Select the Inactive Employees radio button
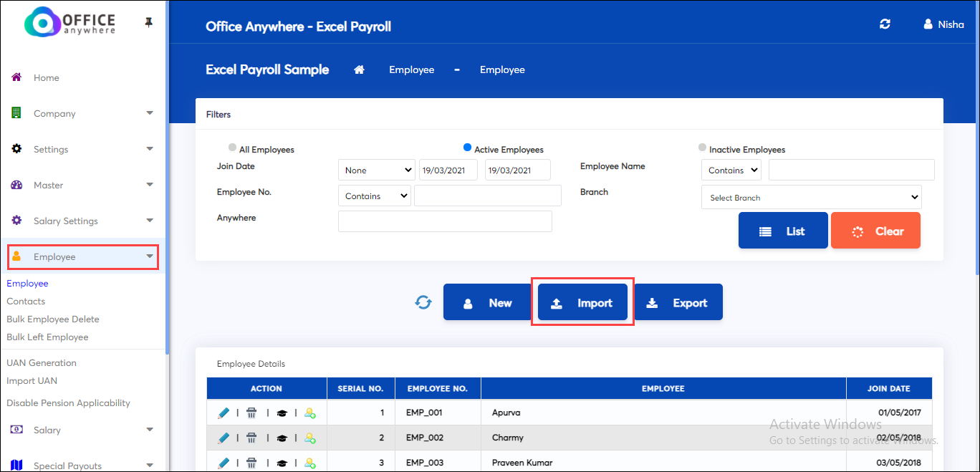 point(702,148)
